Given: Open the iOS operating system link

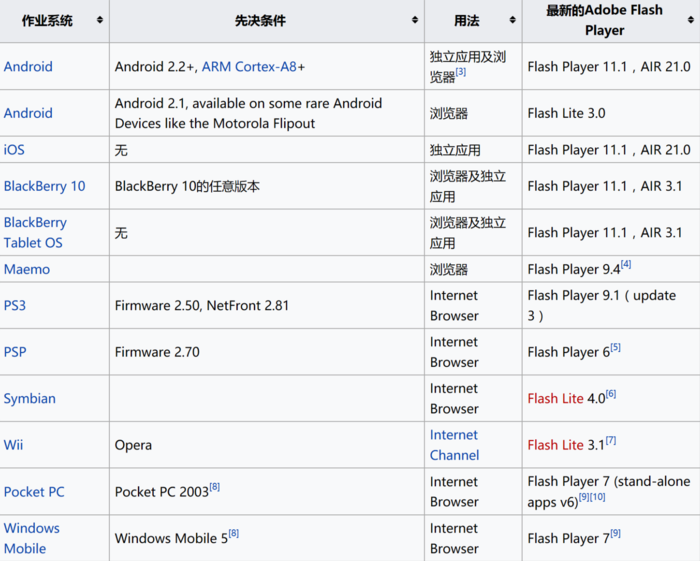Looking at the screenshot, I should click(14, 150).
